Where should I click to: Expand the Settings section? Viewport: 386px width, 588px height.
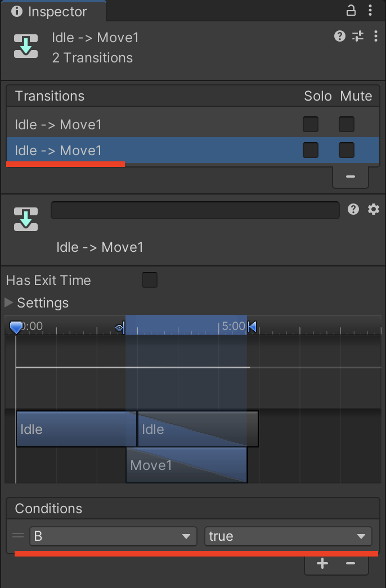[8, 302]
